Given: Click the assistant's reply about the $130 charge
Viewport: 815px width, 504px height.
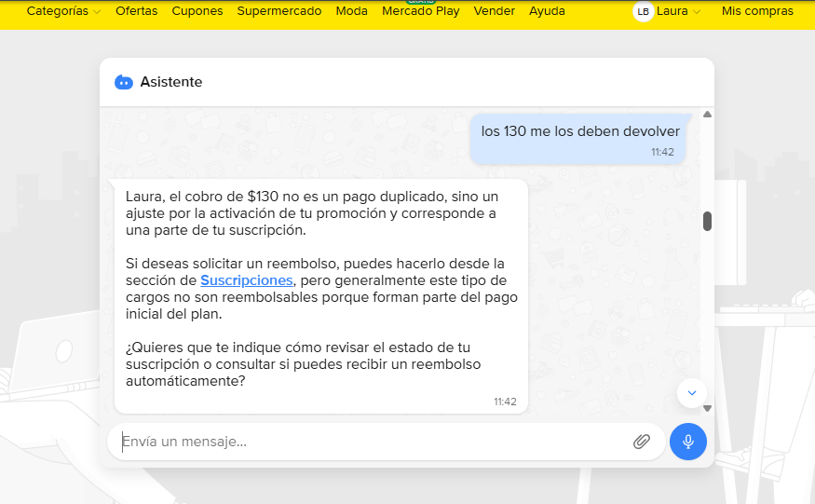Looking at the screenshot, I should click(x=321, y=296).
